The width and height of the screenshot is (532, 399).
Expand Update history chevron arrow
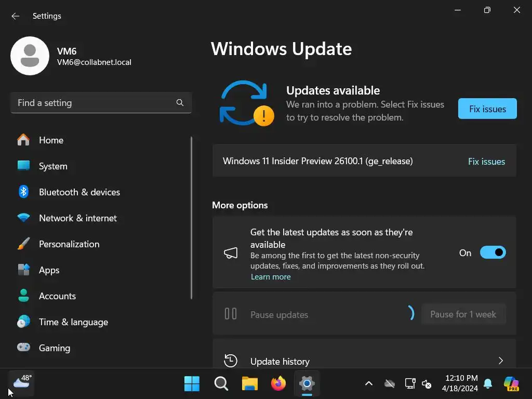(501, 361)
